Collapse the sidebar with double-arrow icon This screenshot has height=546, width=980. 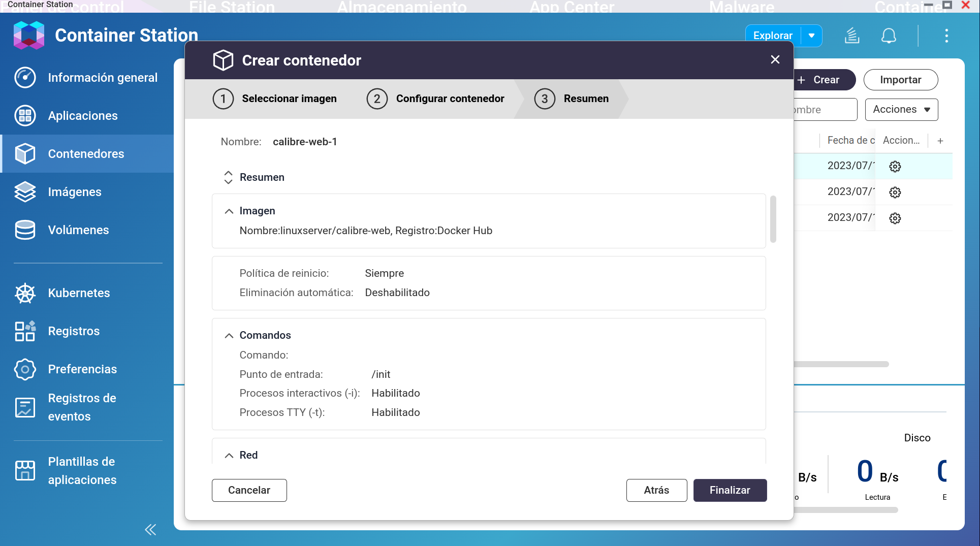pyautogui.click(x=150, y=530)
